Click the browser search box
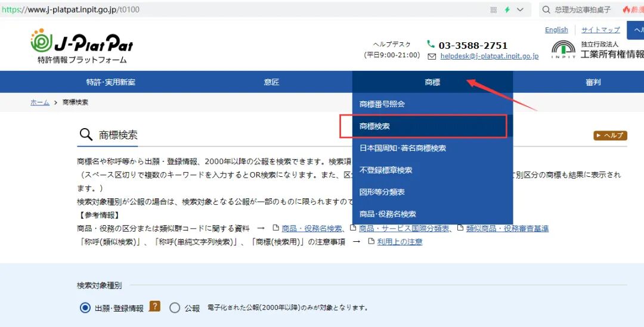This screenshot has width=644, height=327. coord(592,10)
